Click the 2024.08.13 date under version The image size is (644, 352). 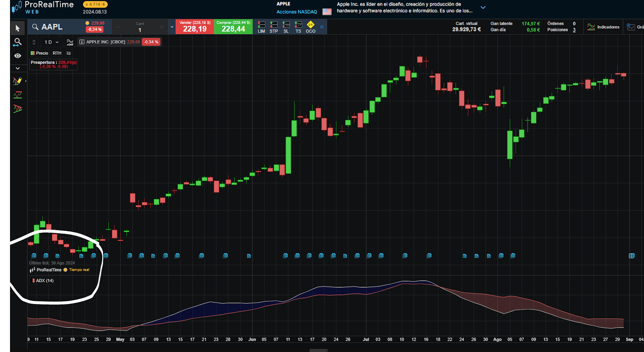[x=95, y=12]
